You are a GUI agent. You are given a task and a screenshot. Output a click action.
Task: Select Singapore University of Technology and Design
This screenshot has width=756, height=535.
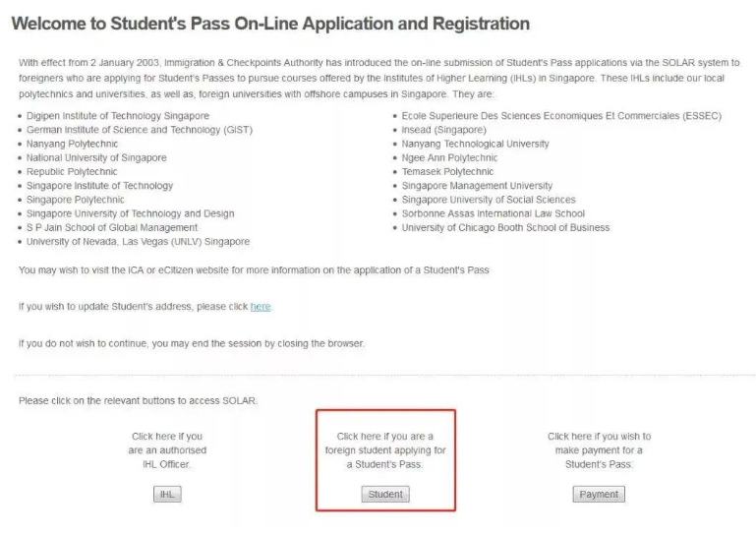[x=130, y=213]
